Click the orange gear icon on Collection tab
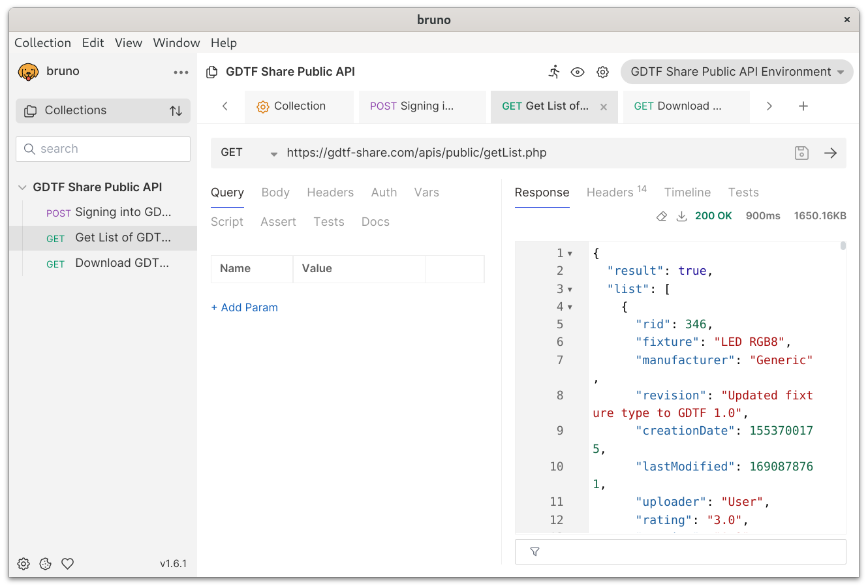This screenshot has width=868, height=588. click(x=262, y=106)
